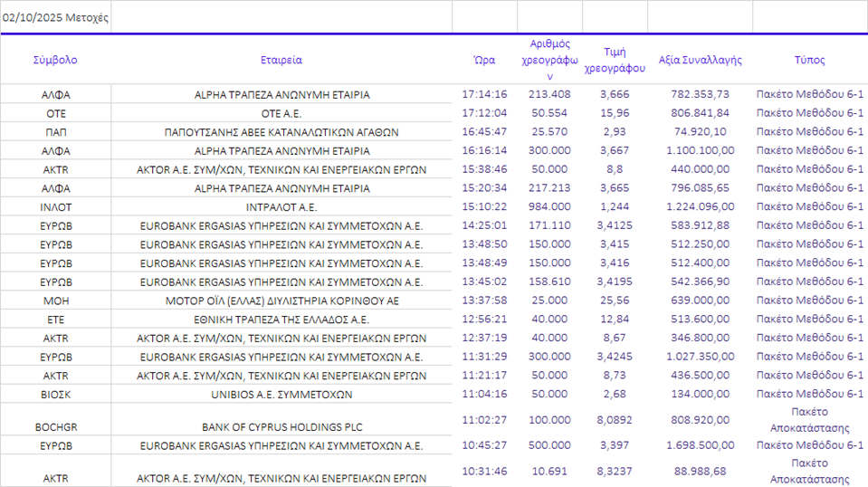Click the trade value 1.100.100,00
Screen dimensions: 868x487
click(701, 150)
